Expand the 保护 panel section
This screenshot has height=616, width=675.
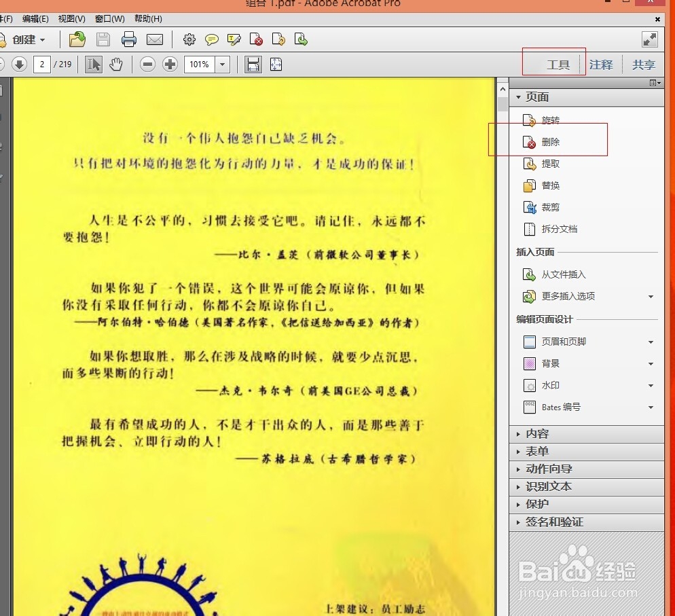point(586,504)
